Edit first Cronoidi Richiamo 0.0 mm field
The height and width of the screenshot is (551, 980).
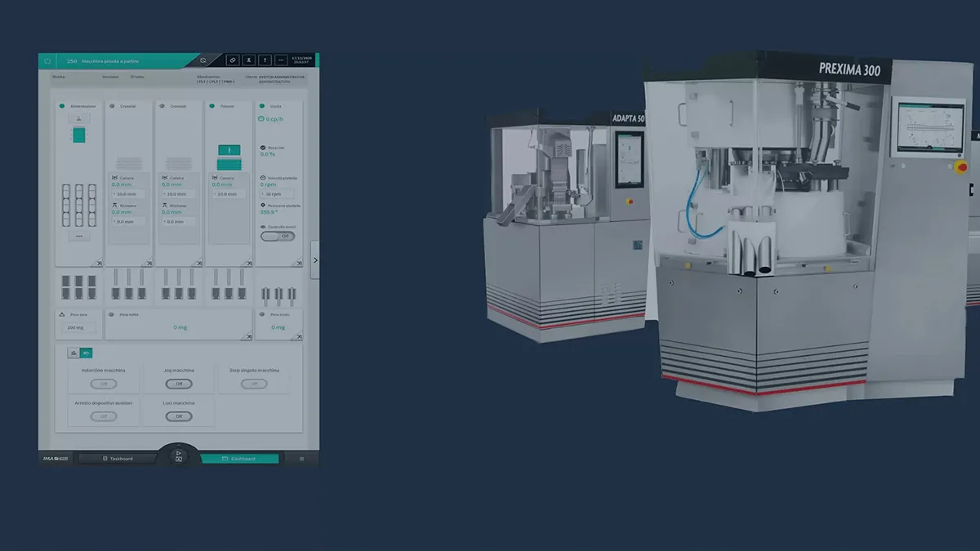129,221
